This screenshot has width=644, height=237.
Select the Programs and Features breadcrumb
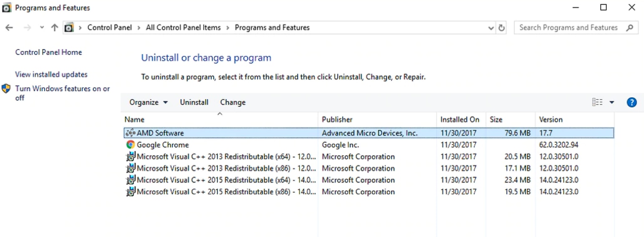click(x=272, y=28)
